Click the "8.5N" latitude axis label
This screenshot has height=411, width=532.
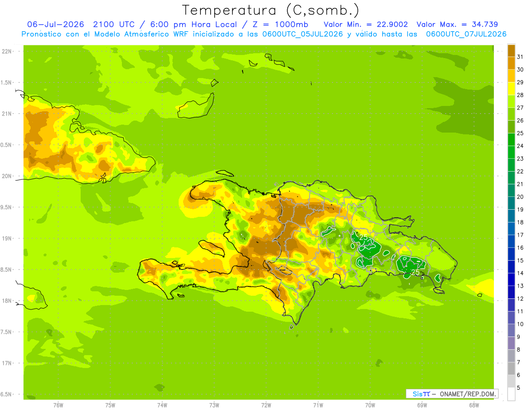pos(7,270)
